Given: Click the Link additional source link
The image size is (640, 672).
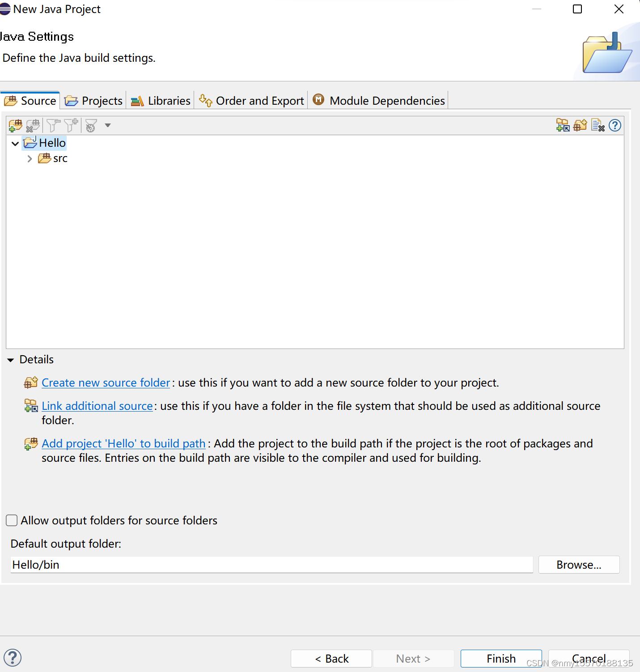Looking at the screenshot, I should [x=97, y=406].
